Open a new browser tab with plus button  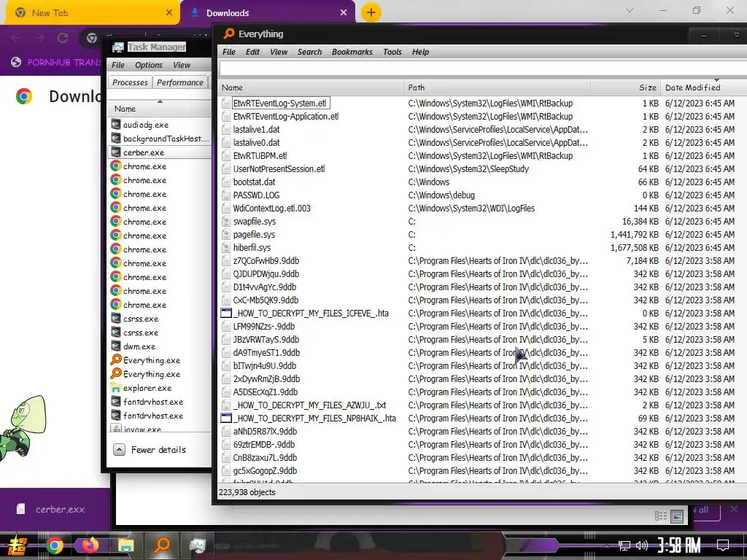click(x=371, y=12)
